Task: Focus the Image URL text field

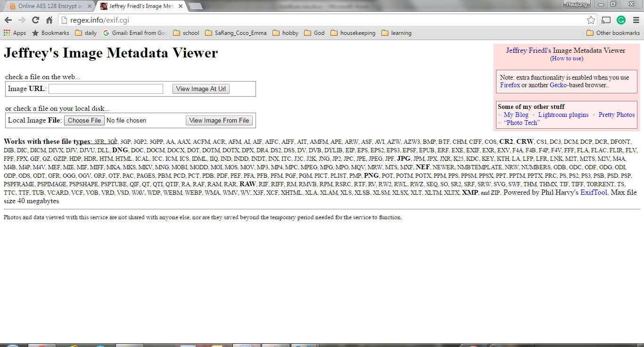Action: point(106,89)
